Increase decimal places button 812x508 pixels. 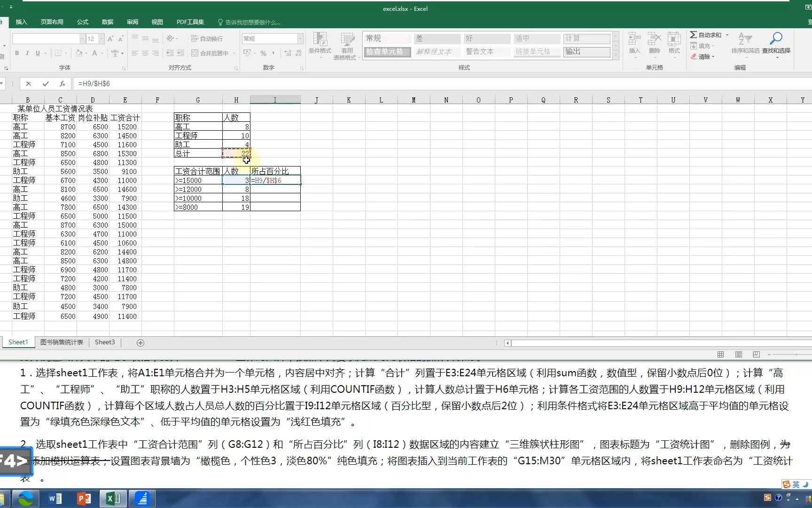288,53
